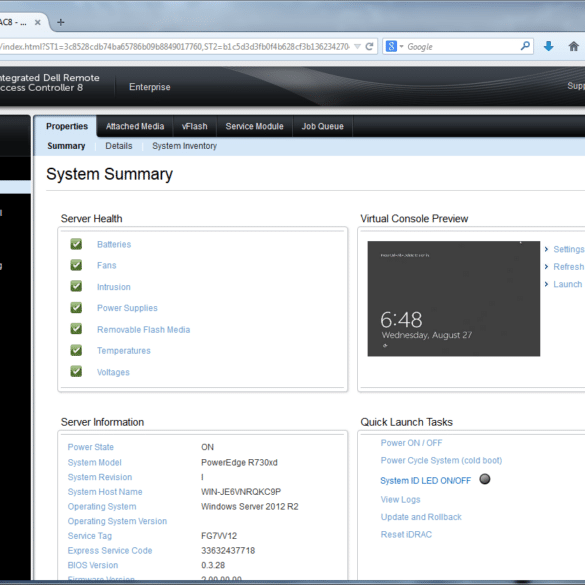Click the System Model label

tap(94, 463)
